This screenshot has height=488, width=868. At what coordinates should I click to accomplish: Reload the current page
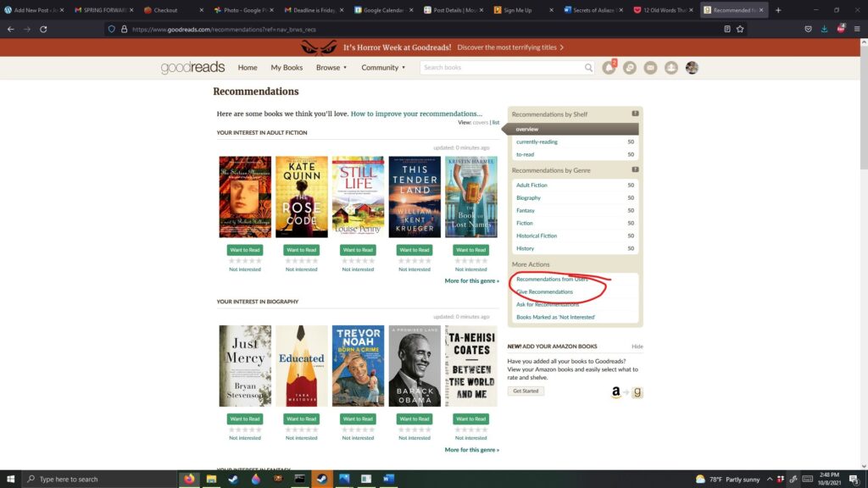pyautogui.click(x=43, y=30)
